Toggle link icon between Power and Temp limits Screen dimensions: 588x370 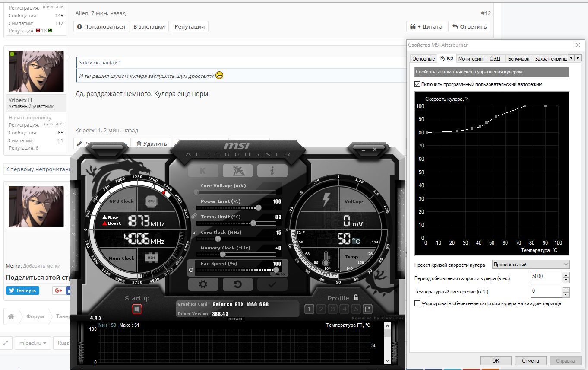[x=194, y=216]
